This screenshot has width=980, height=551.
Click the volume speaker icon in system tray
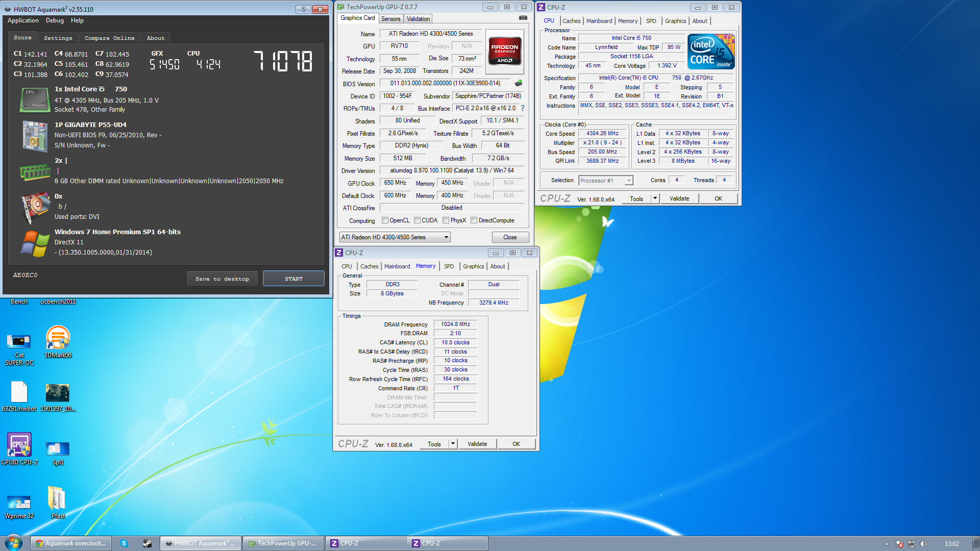(x=923, y=544)
